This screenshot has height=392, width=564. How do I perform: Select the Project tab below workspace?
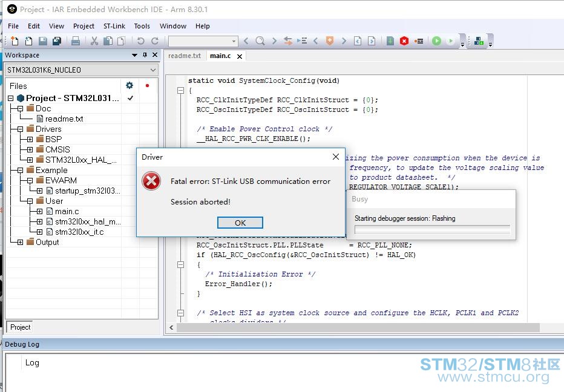20,327
